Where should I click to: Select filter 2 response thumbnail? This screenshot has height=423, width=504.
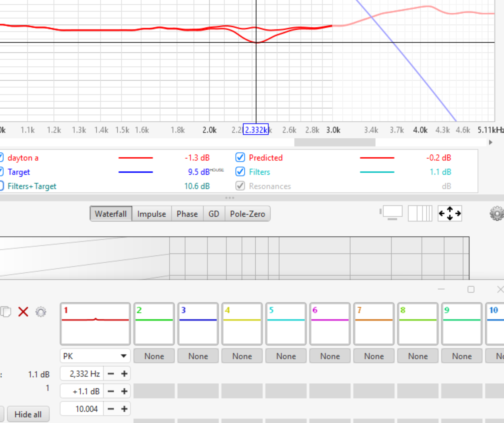pyautogui.click(x=154, y=324)
